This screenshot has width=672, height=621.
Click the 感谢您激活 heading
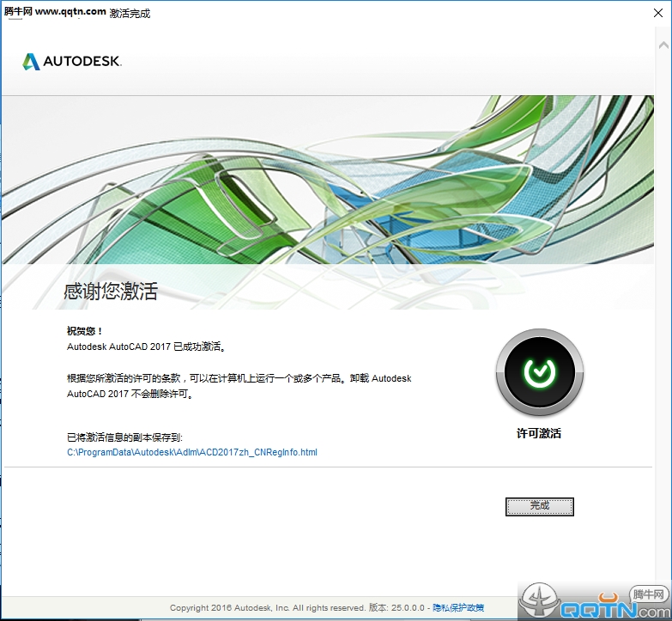point(111,292)
